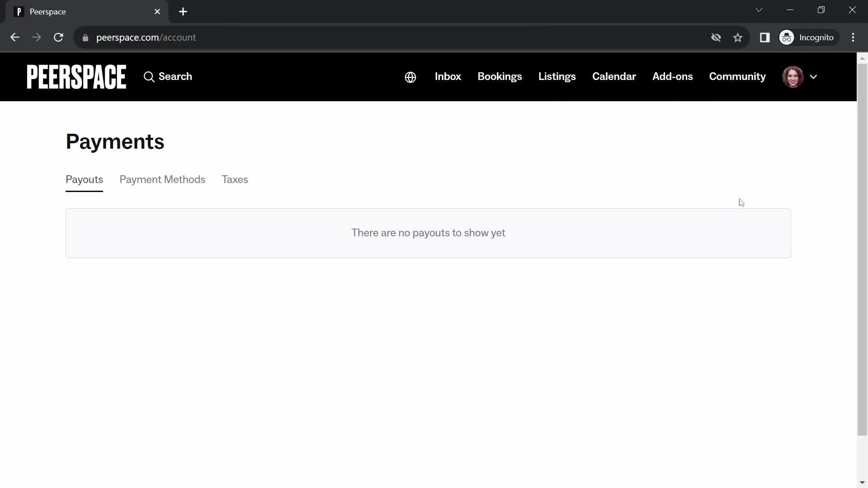Click the Peerspace logo icon
Image resolution: width=868 pixels, height=488 pixels.
pos(76,75)
